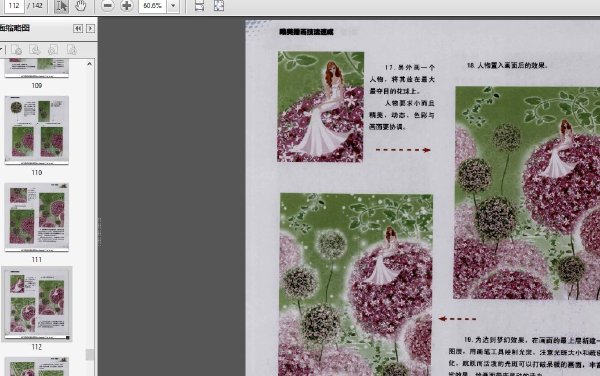Click the panel splitter grip handle
Screen dimensions: 600x376
click(99, 232)
